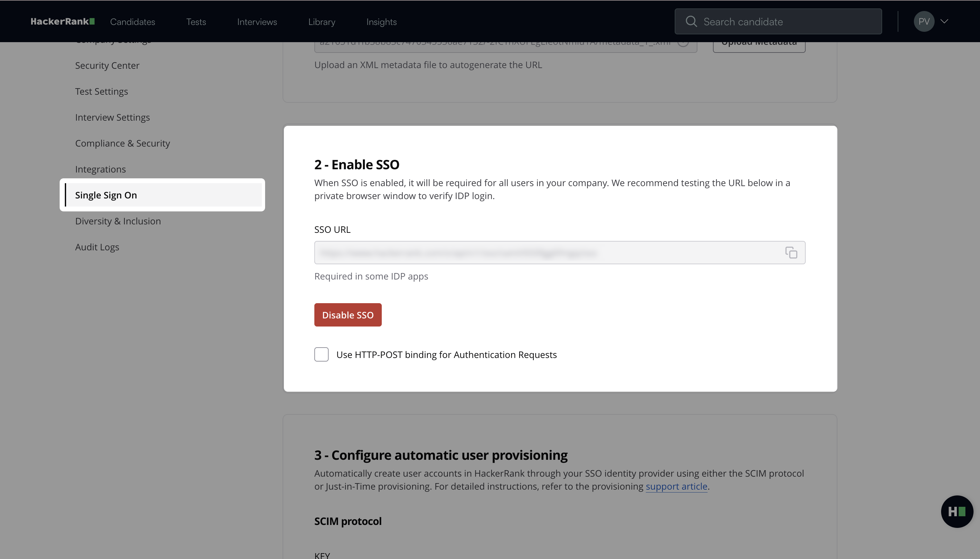Enable HTTP-POST binding checkbox

click(x=321, y=354)
